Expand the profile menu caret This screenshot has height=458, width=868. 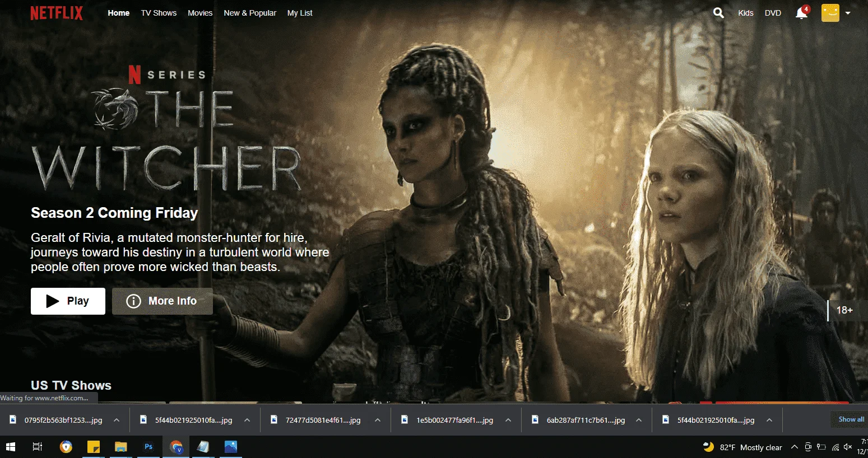pos(848,13)
